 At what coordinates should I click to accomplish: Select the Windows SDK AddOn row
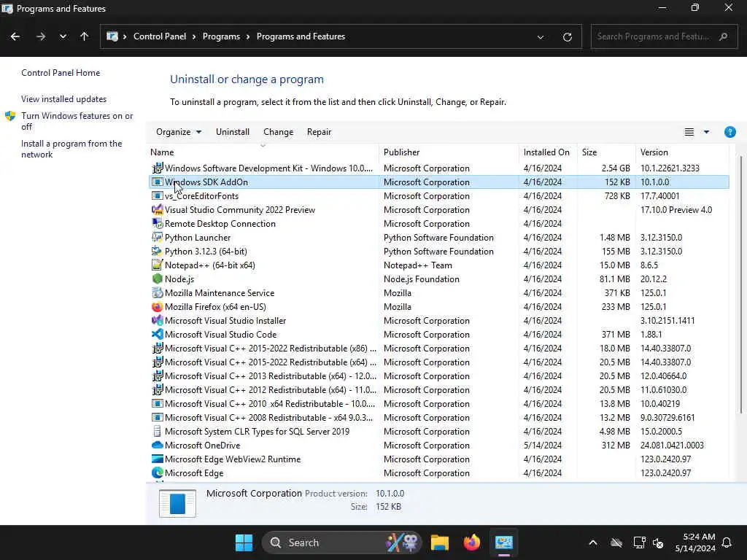(438, 182)
